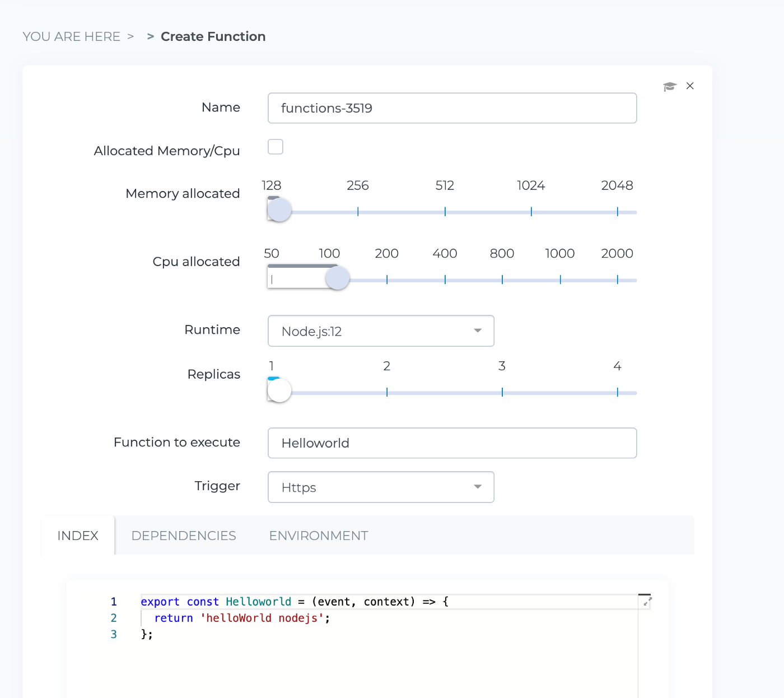784x698 pixels.
Task: Click the 'Trigger' label
Action: [x=217, y=486]
